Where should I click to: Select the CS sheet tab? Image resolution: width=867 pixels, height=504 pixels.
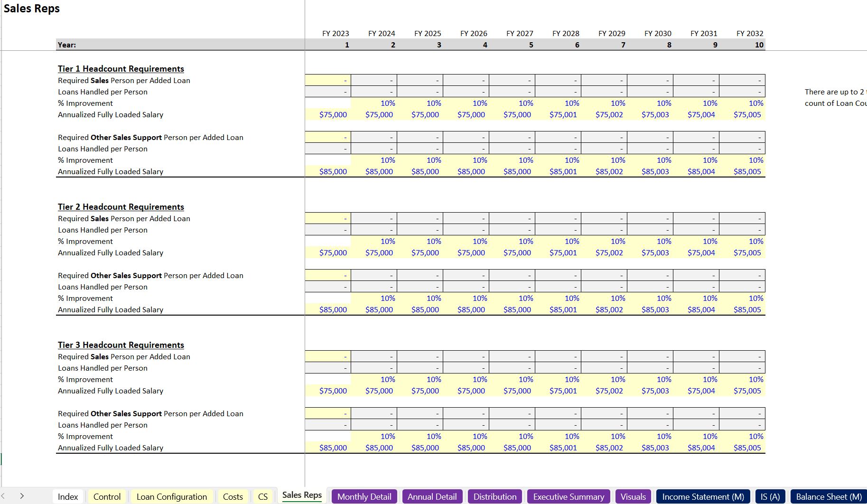(x=263, y=496)
